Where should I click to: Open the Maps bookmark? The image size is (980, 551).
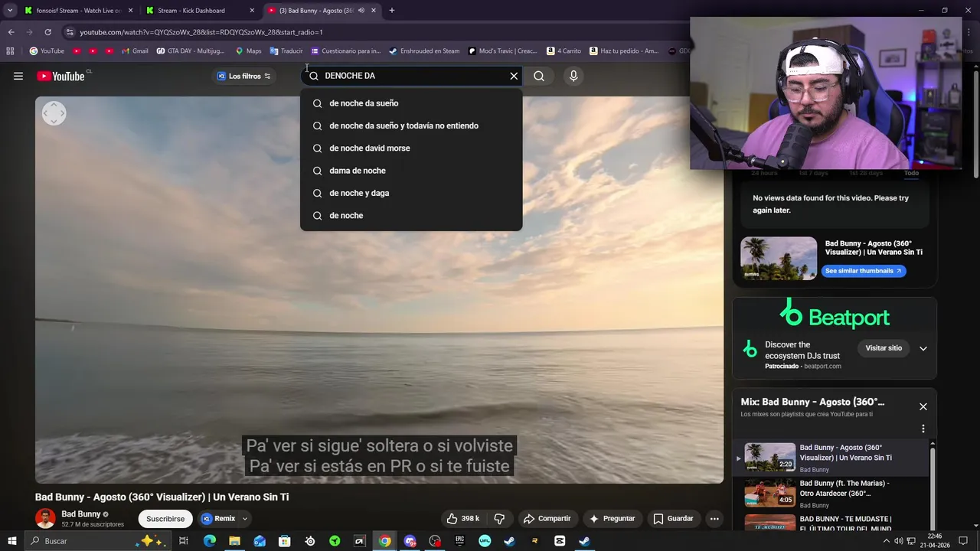click(248, 51)
